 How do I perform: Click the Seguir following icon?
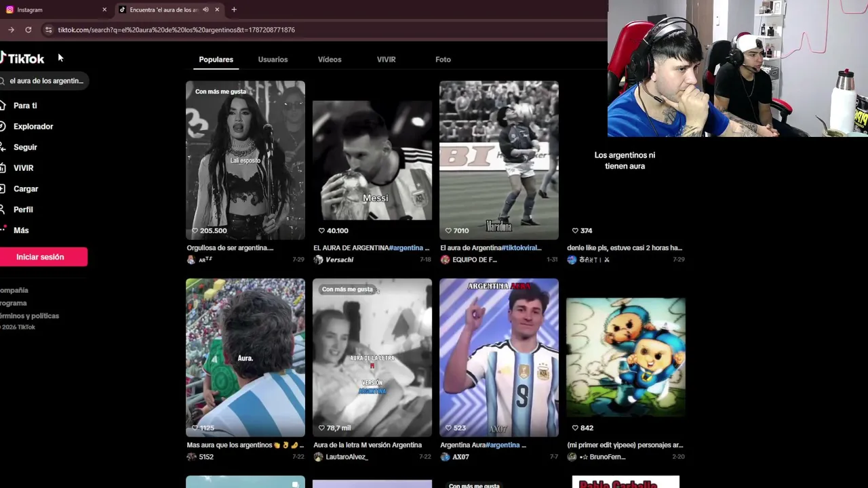point(3,147)
